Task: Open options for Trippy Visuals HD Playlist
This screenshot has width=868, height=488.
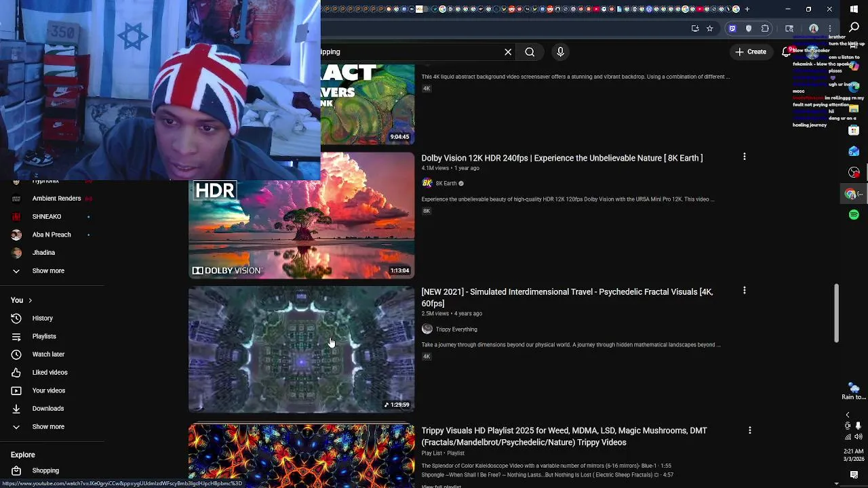Action: (749, 430)
